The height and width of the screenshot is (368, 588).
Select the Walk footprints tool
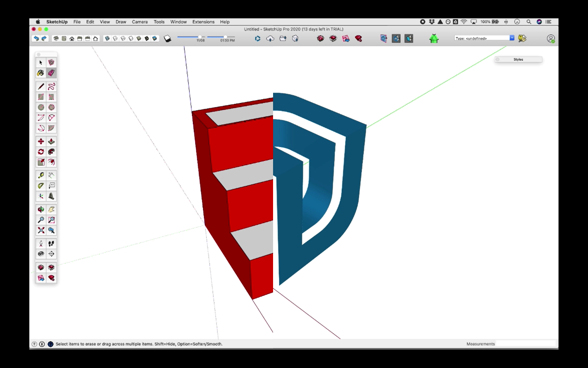pos(51,244)
